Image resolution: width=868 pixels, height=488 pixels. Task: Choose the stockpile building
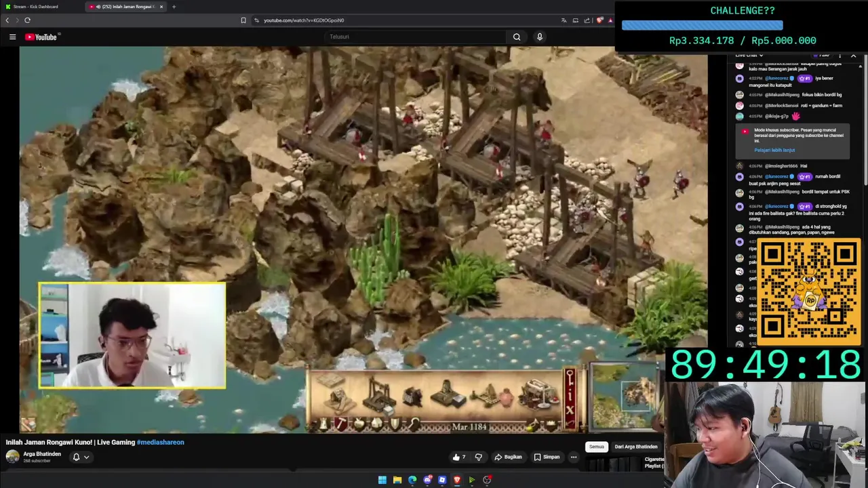click(330, 380)
